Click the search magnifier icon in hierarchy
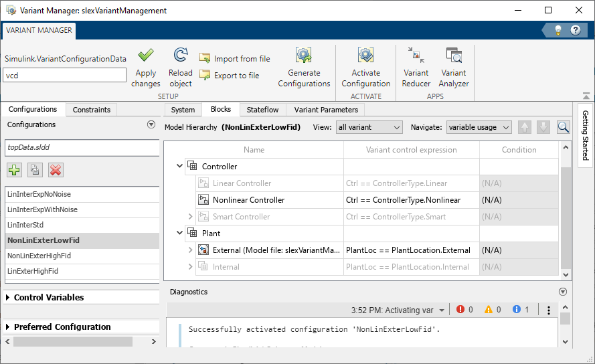Screen dimensions: 595x364 [x=563, y=128]
